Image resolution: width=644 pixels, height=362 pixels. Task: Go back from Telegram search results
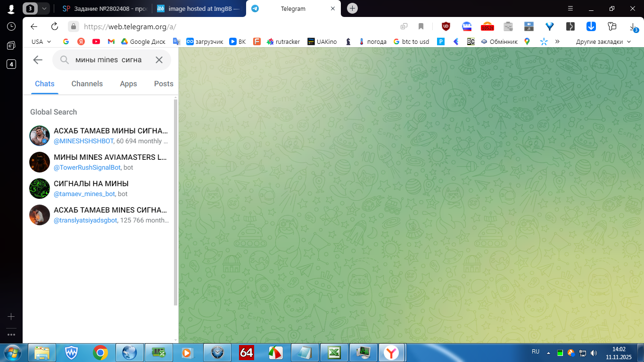(x=38, y=60)
